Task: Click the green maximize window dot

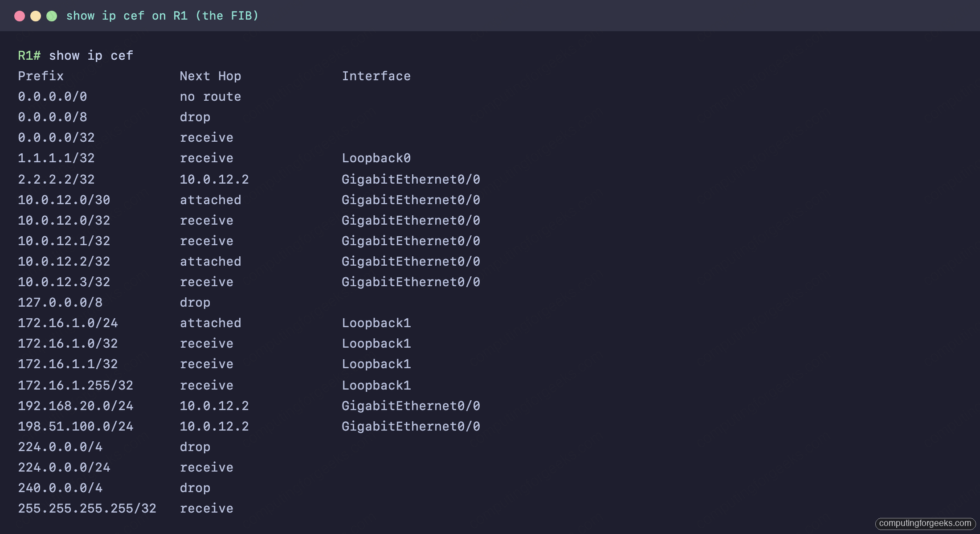Action: (x=52, y=16)
